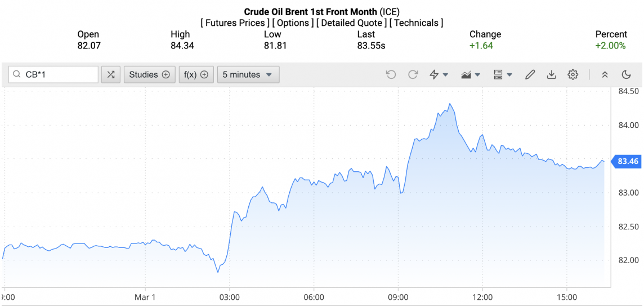
Task: Click the compare symbols shuffle icon
Action: point(111,74)
